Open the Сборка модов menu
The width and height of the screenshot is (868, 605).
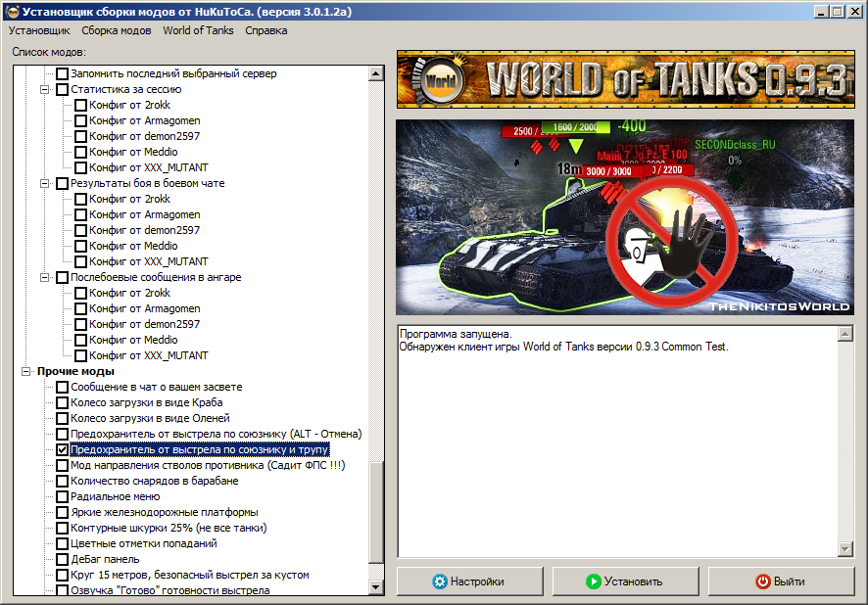(117, 30)
